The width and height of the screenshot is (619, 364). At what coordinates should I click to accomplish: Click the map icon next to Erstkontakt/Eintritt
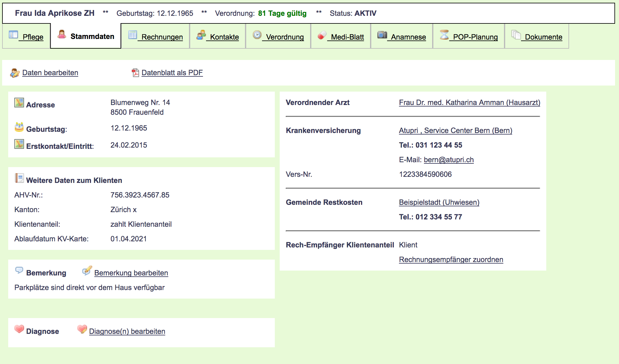tap(19, 144)
